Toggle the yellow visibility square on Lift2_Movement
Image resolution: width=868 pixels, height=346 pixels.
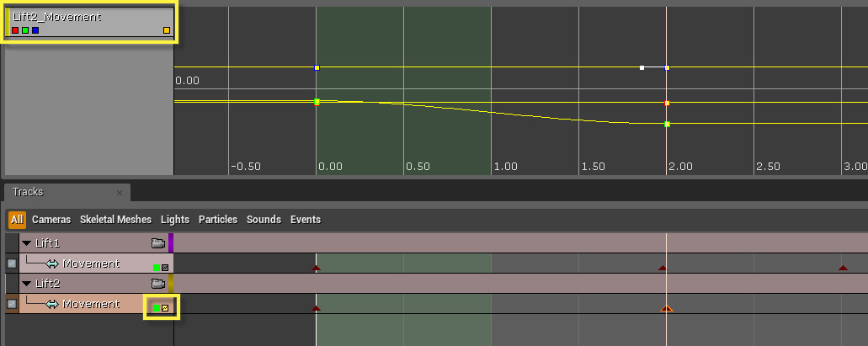point(167,30)
